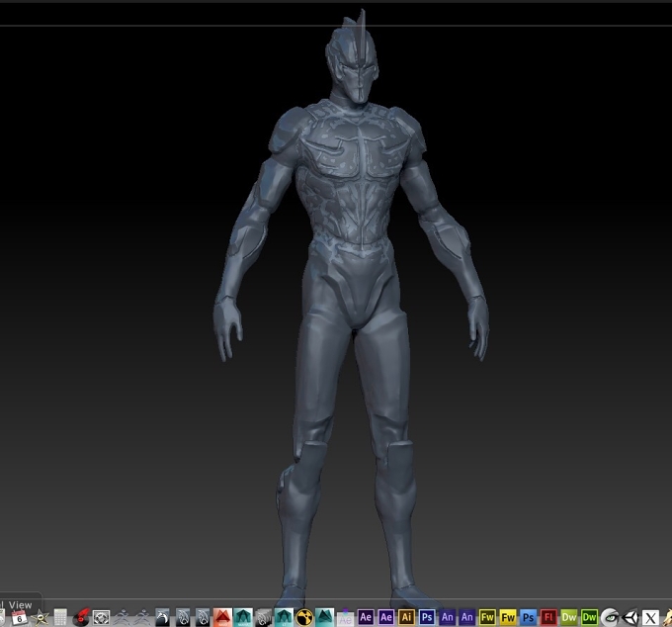672x627 pixels.
Task: Click the sculpted character's helmeted head
Action: 352,58
